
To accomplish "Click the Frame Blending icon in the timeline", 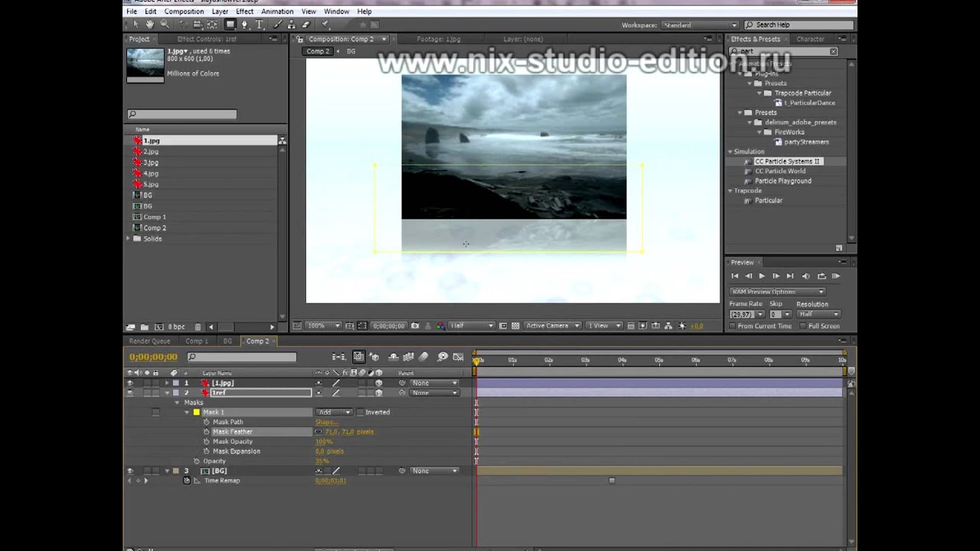I will point(408,357).
